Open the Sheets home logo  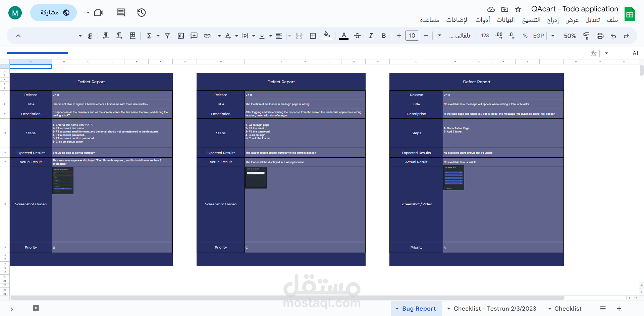(x=630, y=14)
